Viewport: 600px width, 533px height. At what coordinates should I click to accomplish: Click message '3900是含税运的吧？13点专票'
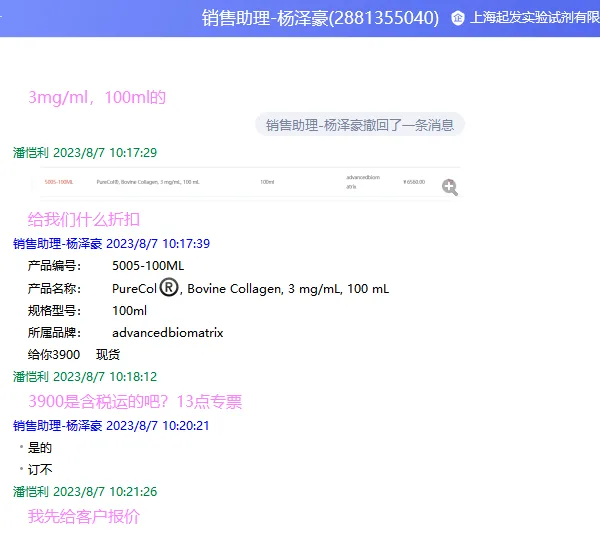click(x=135, y=401)
